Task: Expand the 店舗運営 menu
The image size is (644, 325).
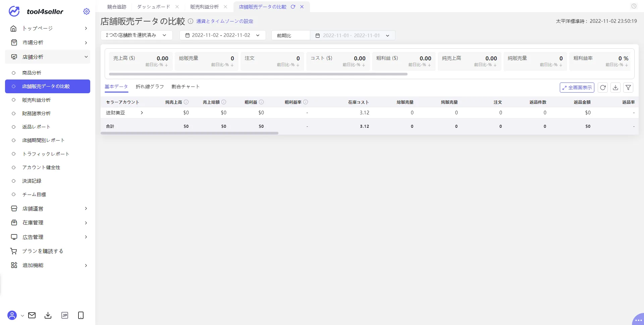Action: (86, 209)
